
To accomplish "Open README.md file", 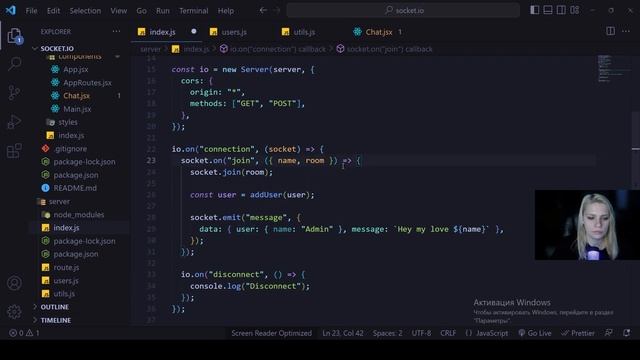I will pyautogui.click(x=75, y=188).
